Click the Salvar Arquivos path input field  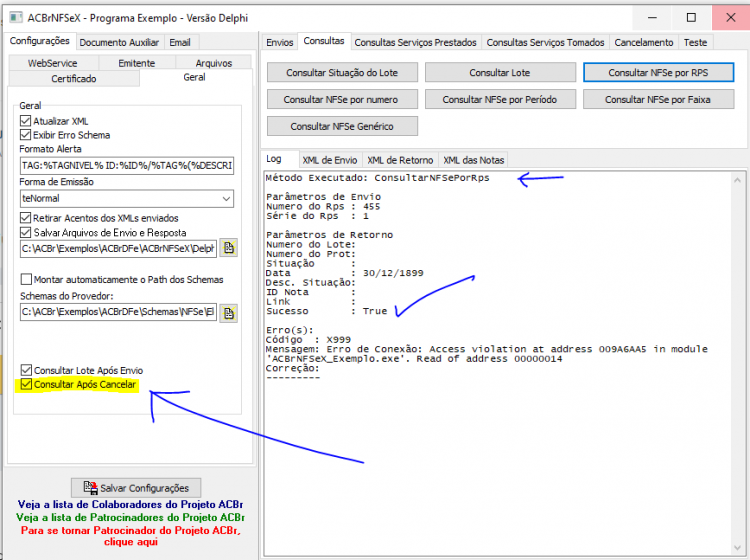[119, 249]
